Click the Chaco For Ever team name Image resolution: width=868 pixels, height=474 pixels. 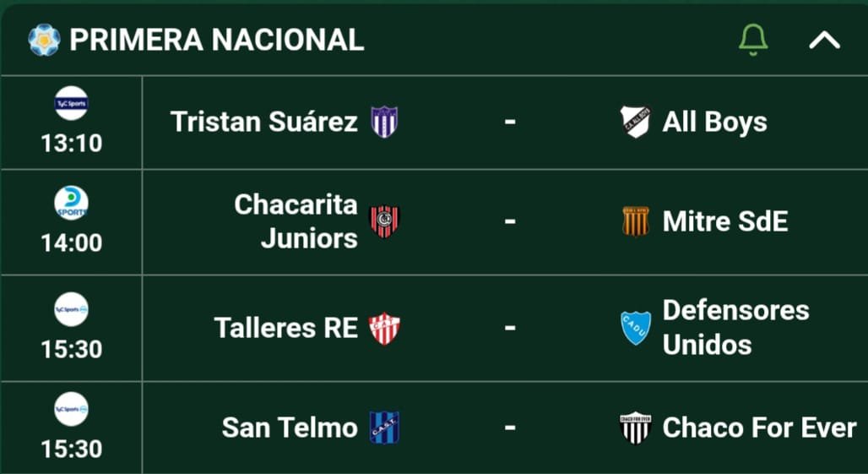(x=759, y=428)
